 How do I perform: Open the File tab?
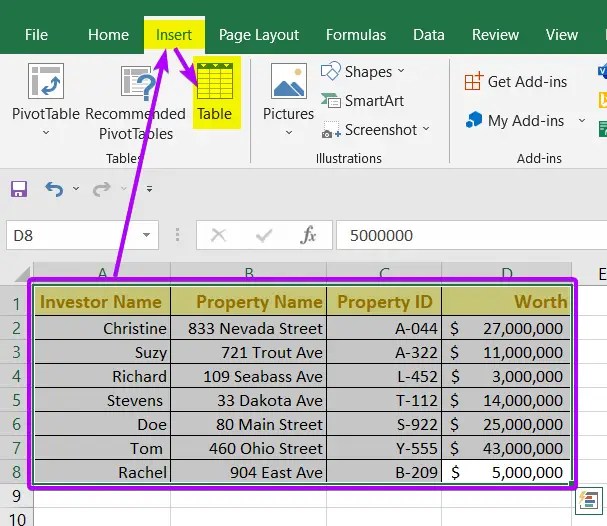(x=36, y=35)
